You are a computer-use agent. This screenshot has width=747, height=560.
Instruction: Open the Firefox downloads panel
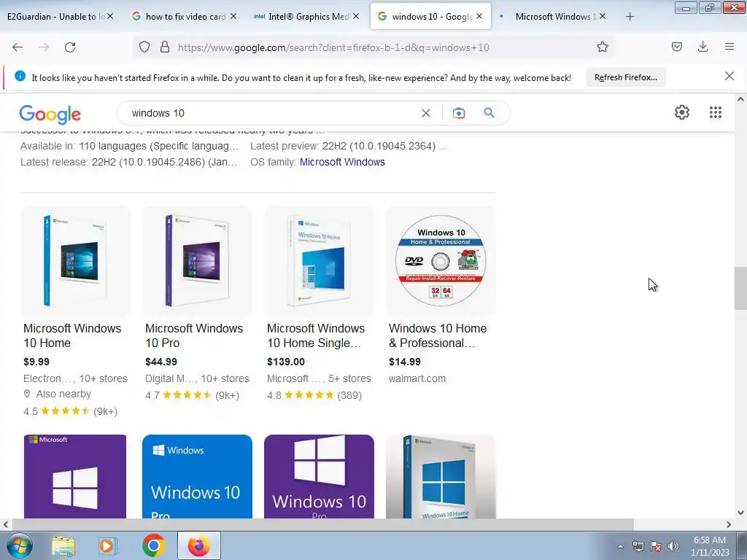coord(703,47)
